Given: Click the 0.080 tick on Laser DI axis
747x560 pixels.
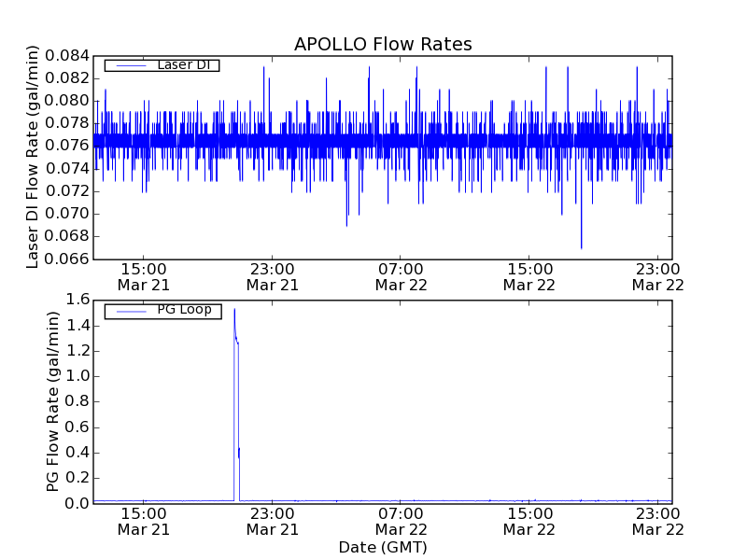Looking at the screenshot, I should (67, 101).
